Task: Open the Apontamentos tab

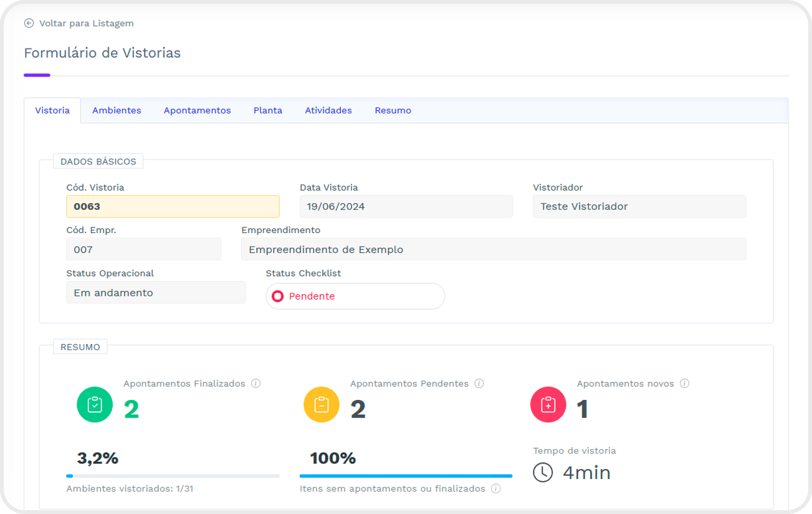Action: point(197,110)
